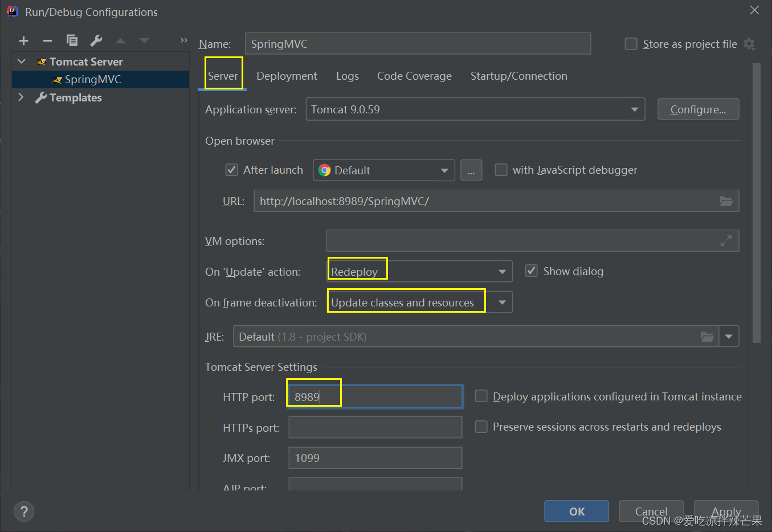Click the URL input field
Image resolution: width=772 pixels, height=532 pixels.
click(x=496, y=201)
